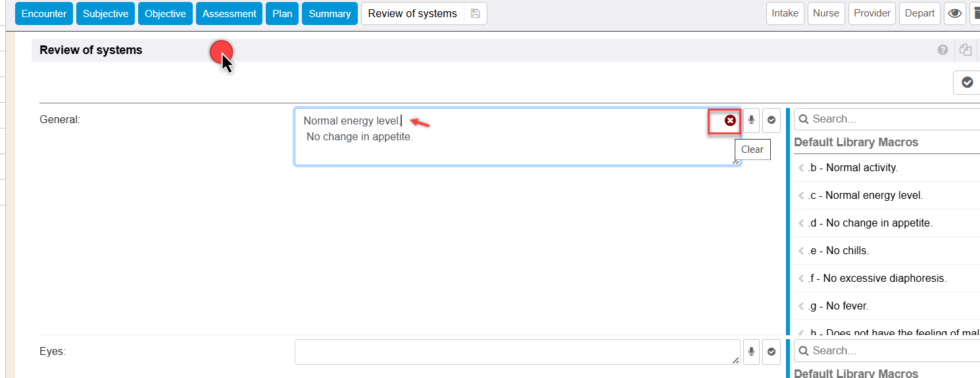Toggle the eye visibility icon in top toolbar
The image size is (980, 378).
pyautogui.click(x=955, y=14)
